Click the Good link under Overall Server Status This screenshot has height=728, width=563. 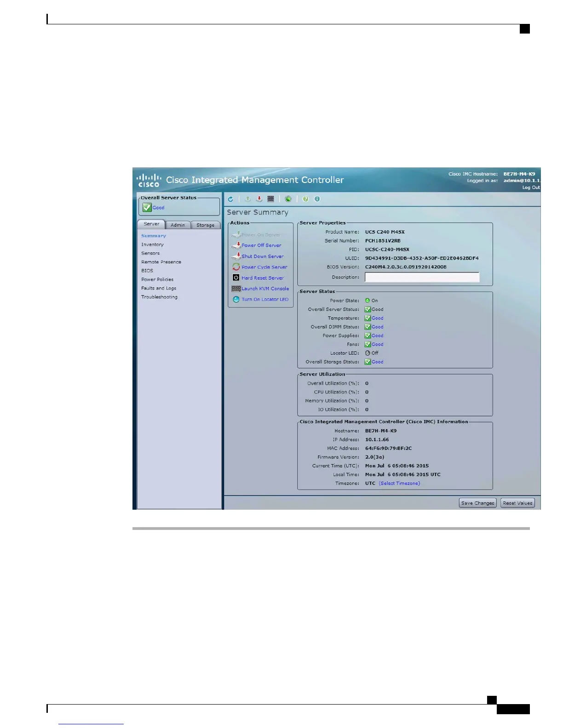point(158,208)
